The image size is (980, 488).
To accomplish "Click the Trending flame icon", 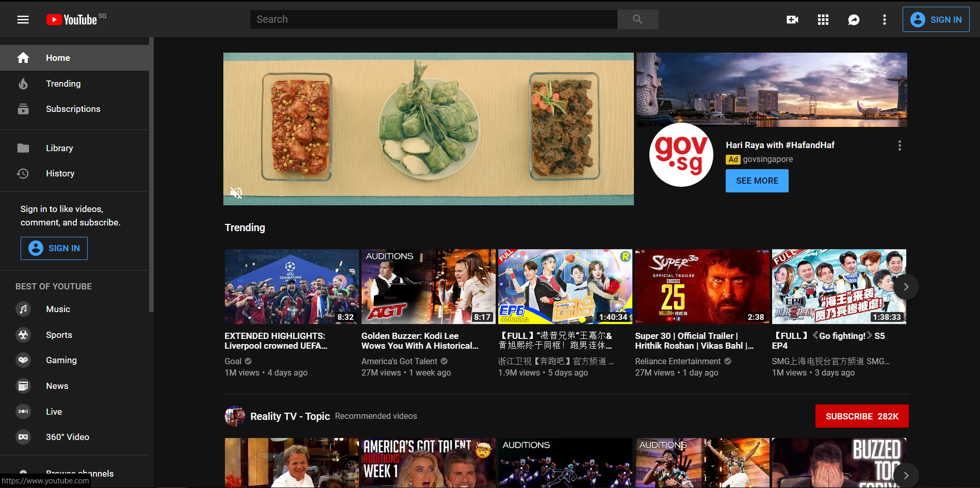I will [23, 84].
